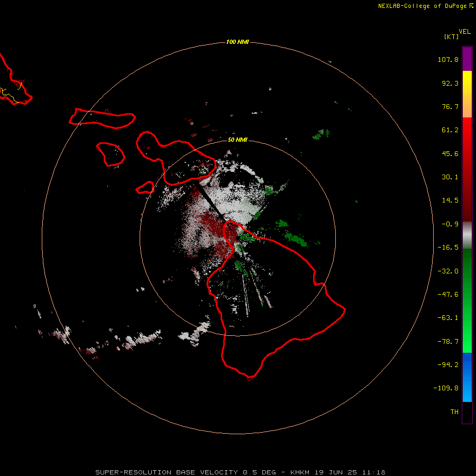Click the -109.8 legend value
The width and height of the screenshot is (476, 476).
point(446,388)
